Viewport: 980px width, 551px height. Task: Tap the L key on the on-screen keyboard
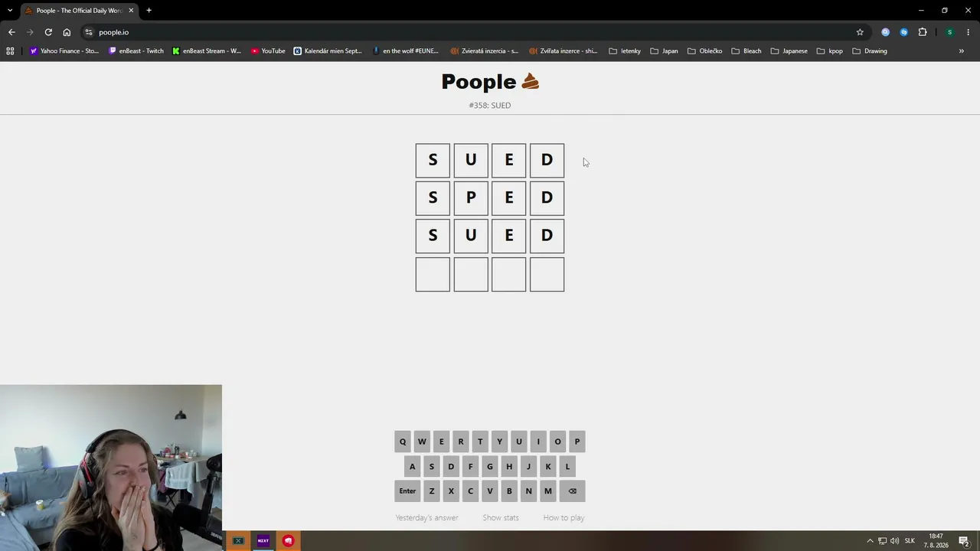coord(567,466)
